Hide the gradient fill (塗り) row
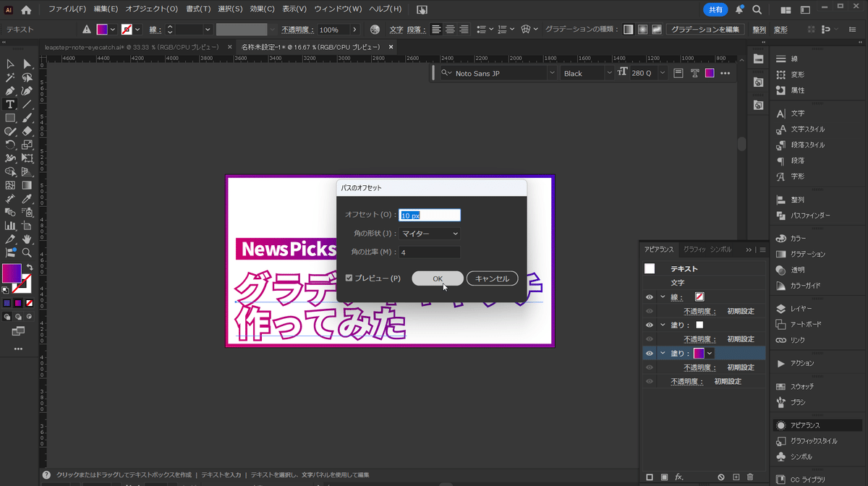 650,353
